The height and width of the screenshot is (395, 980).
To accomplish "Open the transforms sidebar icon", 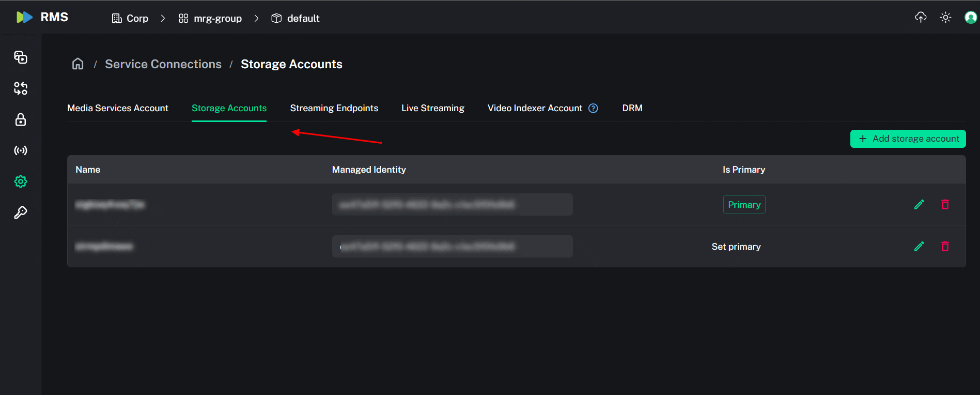I will click(21, 88).
